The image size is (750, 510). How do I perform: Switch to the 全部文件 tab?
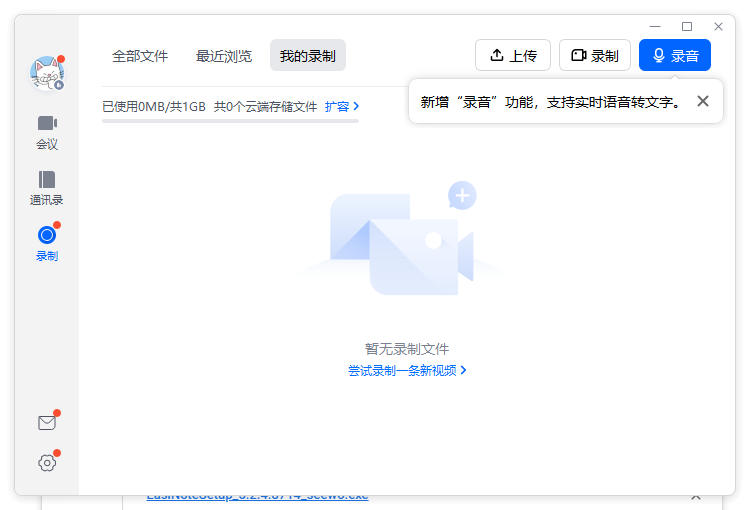tap(140, 56)
